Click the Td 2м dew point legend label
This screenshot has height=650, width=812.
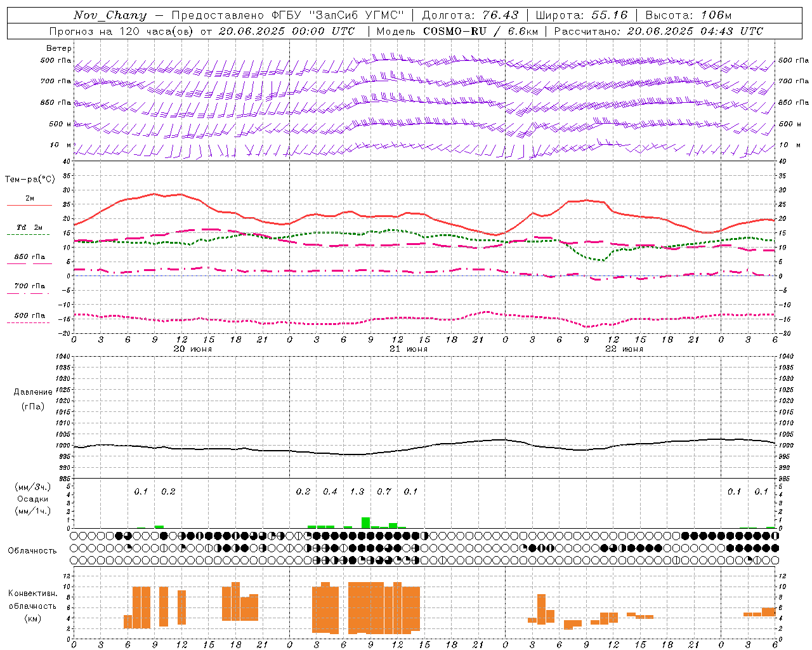pos(29,227)
